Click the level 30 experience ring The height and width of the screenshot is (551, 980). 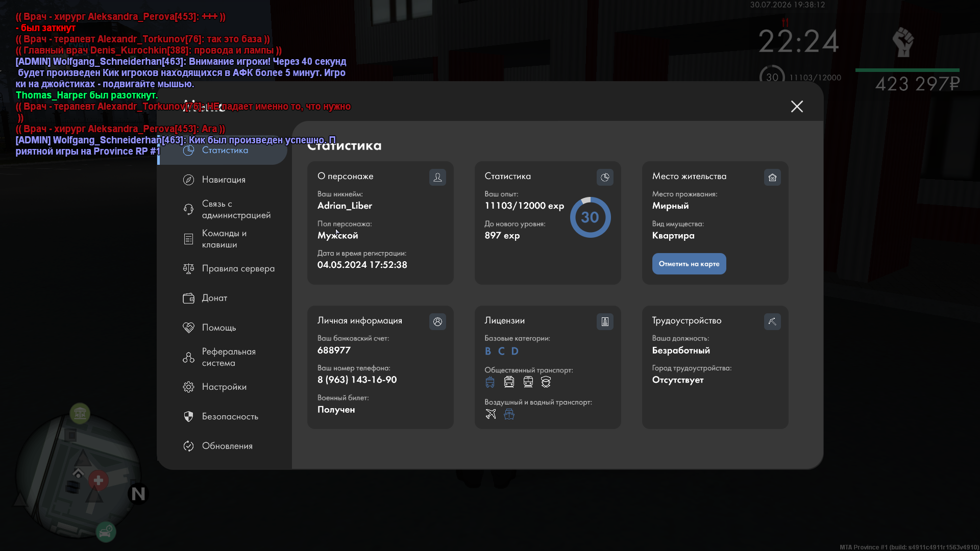tap(590, 217)
